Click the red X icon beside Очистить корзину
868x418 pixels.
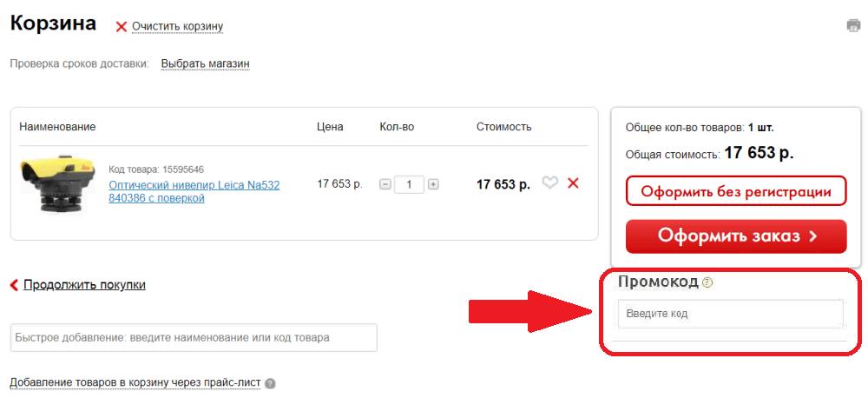click(x=122, y=27)
